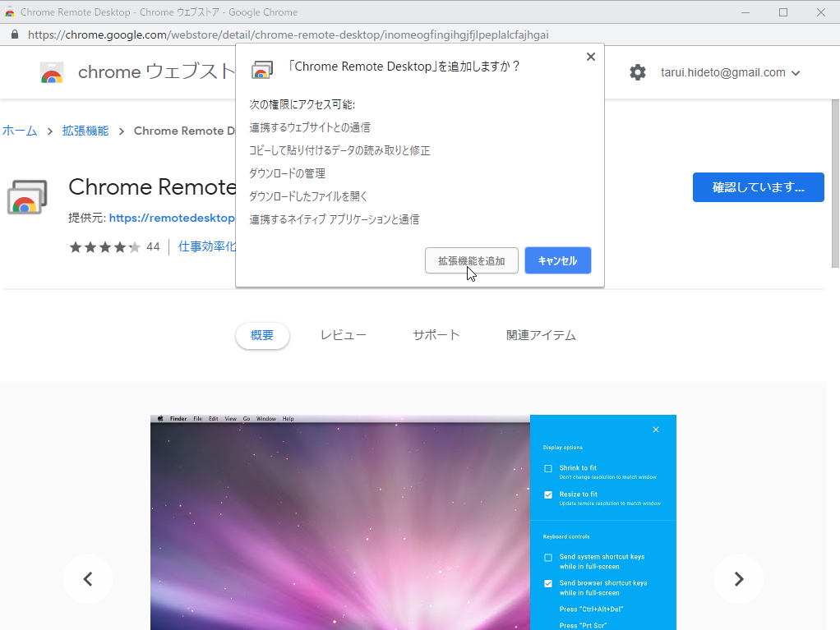
Task: Open account menu for tarui.hideto@gmail.com
Action: [730, 72]
